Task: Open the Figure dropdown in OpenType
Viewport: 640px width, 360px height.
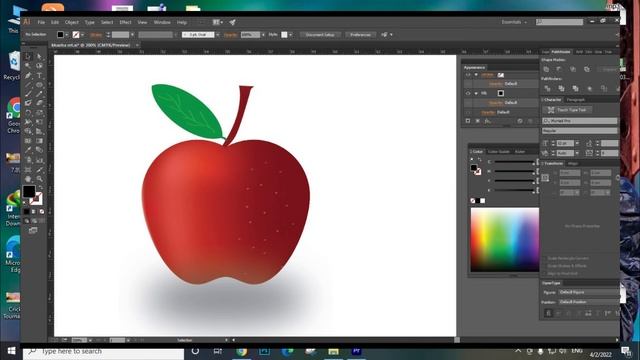Action: pyautogui.click(x=588, y=292)
